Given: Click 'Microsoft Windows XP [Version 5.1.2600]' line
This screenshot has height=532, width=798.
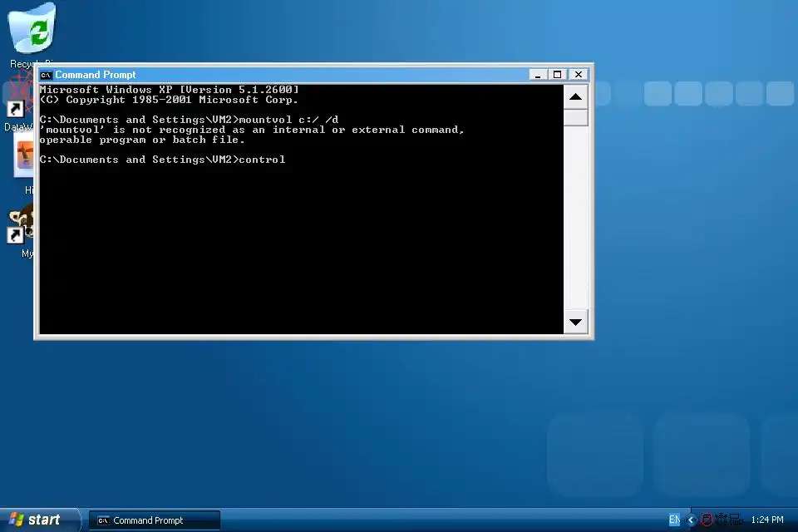Looking at the screenshot, I should pyautogui.click(x=170, y=90).
